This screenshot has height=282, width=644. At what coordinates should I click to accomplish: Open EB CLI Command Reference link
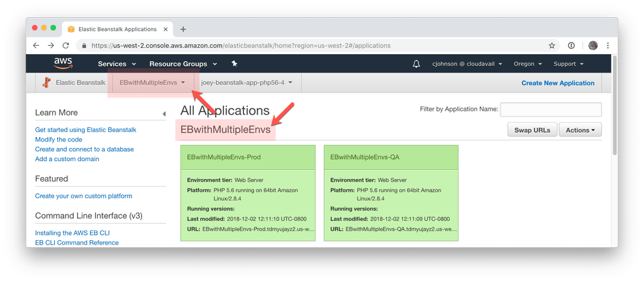coord(77,243)
